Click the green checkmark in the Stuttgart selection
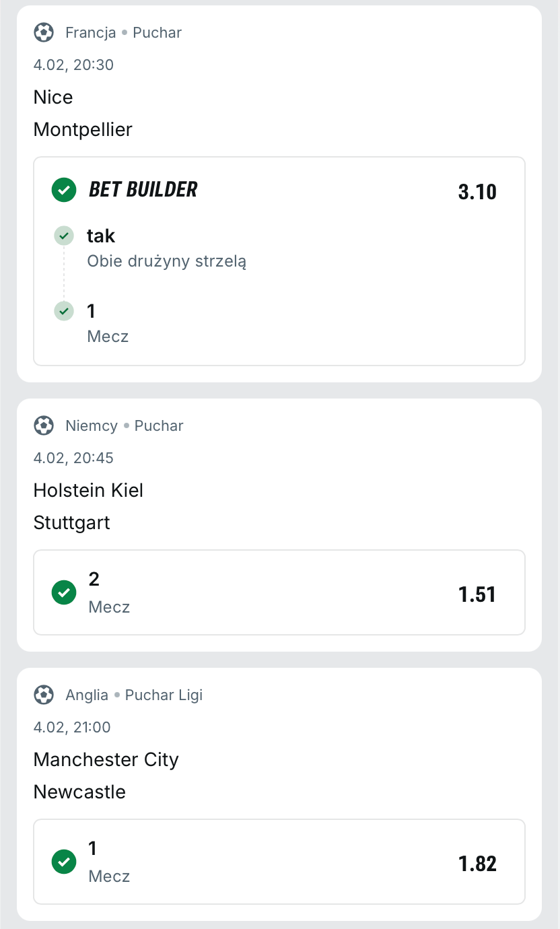Image resolution: width=560 pixels, height=929 pixels. click(x=64, y=593)
